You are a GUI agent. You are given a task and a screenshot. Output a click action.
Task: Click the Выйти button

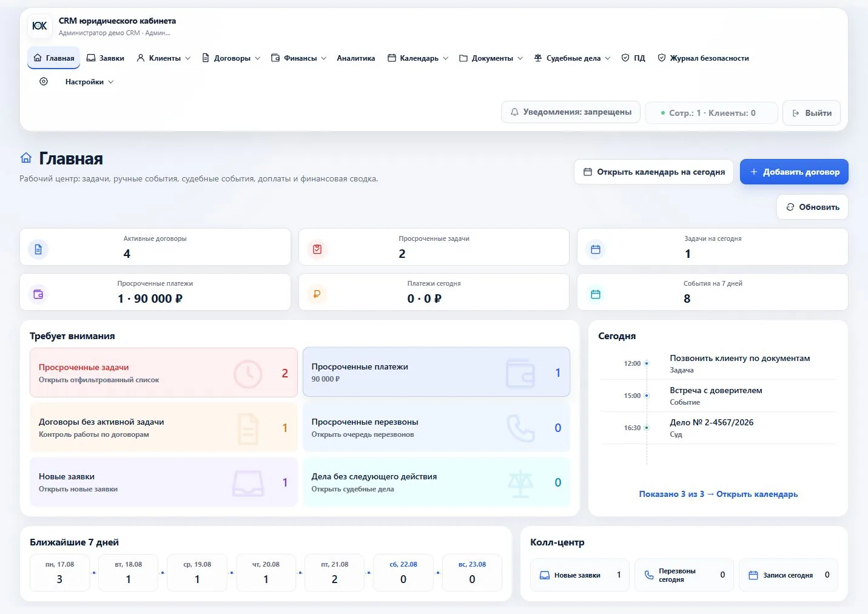click(812, 113)
